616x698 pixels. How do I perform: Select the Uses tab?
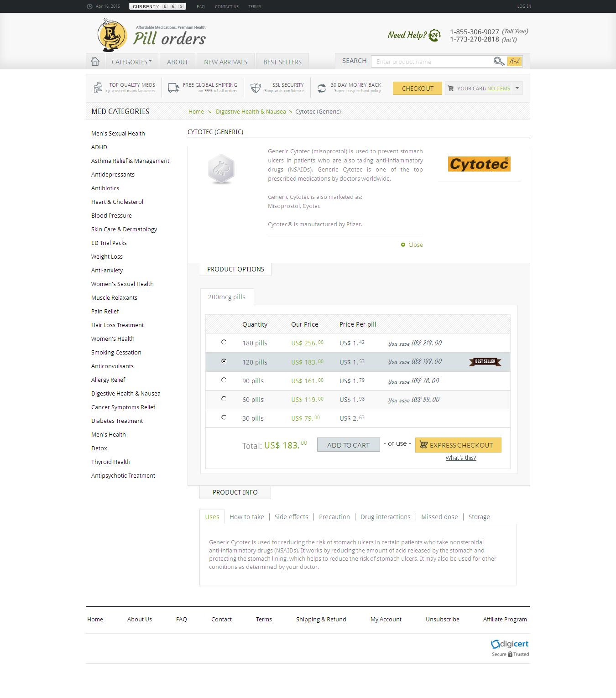click(x=212, y=517)
